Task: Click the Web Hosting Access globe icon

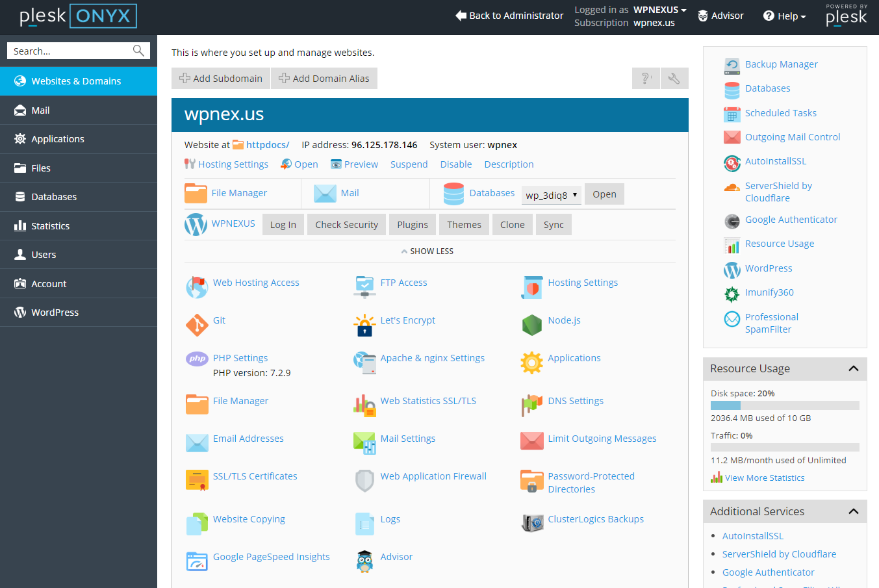Action: 197,287
